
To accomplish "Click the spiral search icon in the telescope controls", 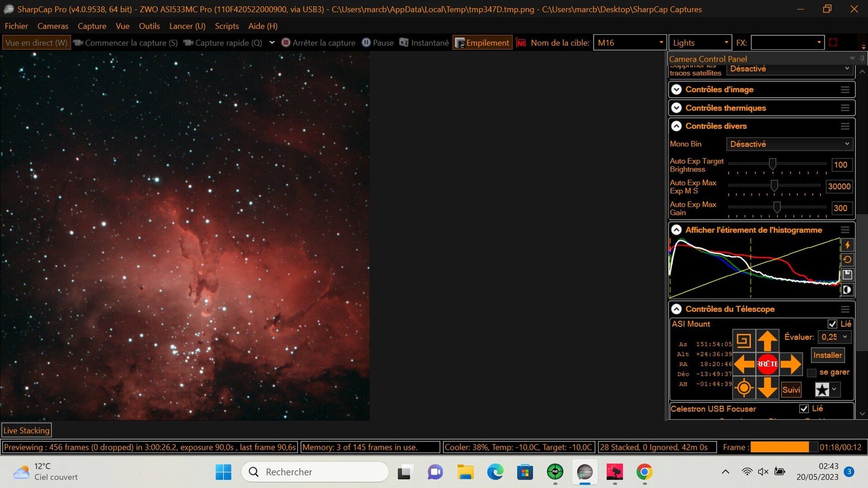I will [x=744, y=340].
